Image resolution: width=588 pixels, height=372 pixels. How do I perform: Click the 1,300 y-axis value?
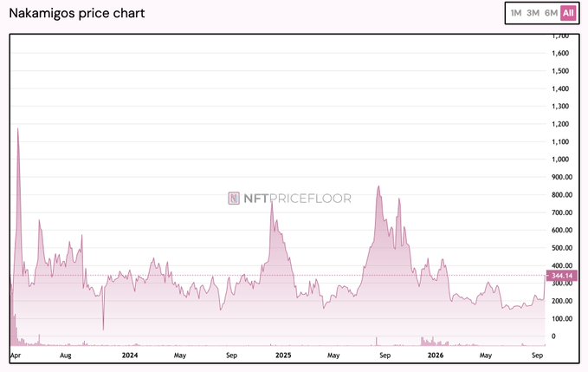tap(560, 107)
